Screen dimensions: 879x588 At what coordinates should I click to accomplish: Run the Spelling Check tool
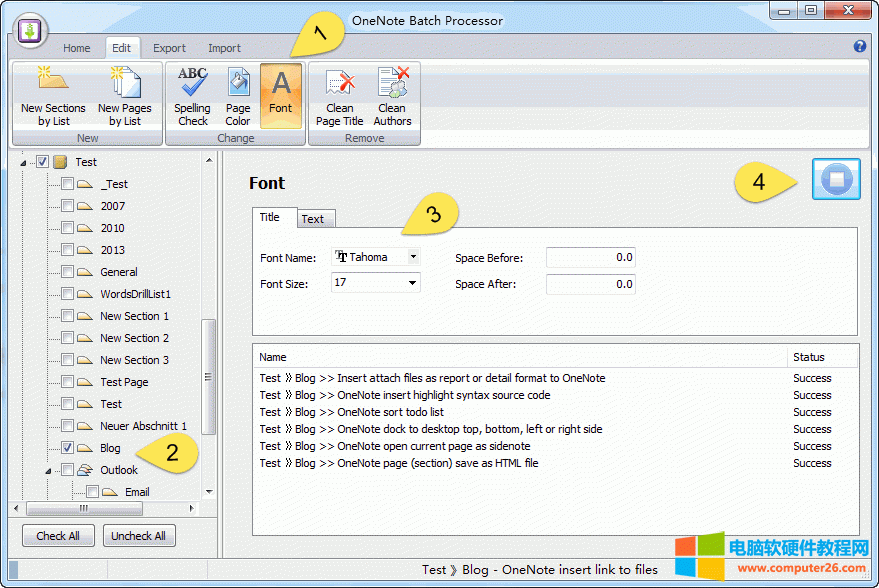click(192, 95)
